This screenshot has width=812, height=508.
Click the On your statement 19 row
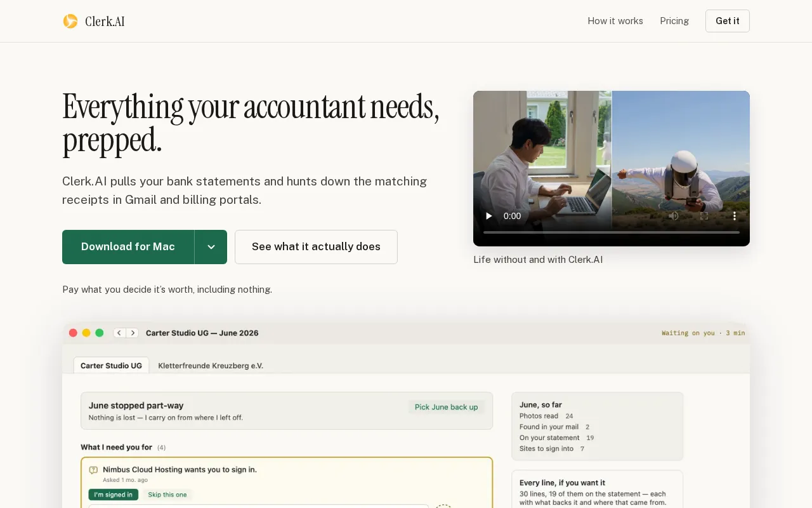tap(556, 438)
